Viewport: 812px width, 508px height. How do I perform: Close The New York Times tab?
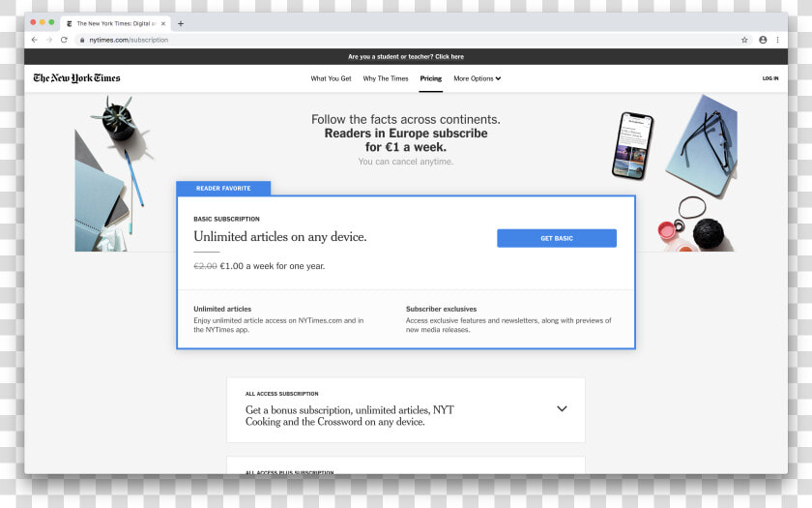[163, 24]
